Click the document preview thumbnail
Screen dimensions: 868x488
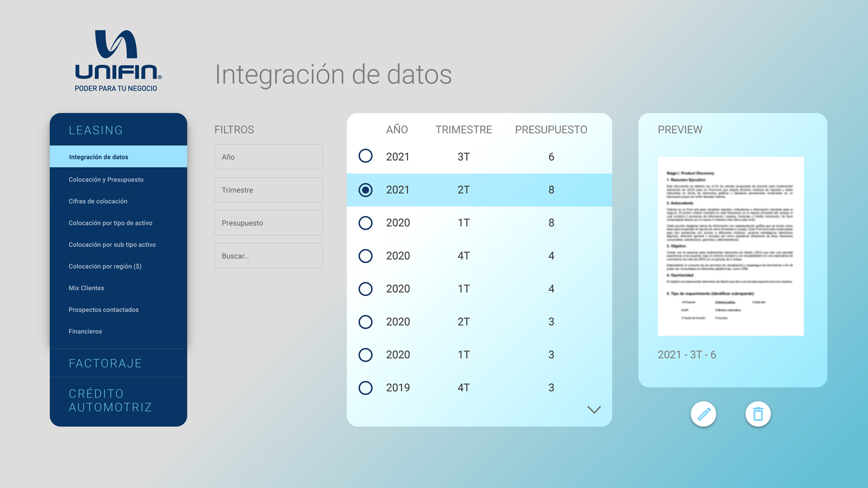point(730,246)
